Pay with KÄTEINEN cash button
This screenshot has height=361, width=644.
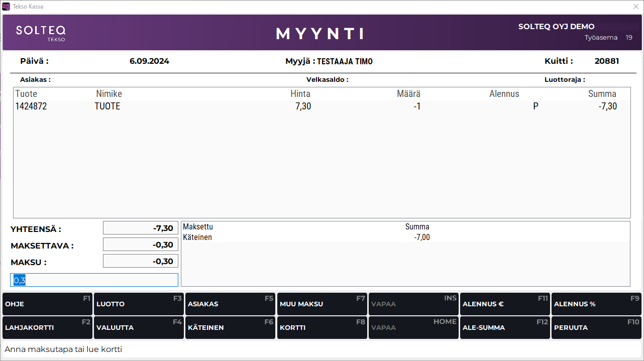coord(230,328)
